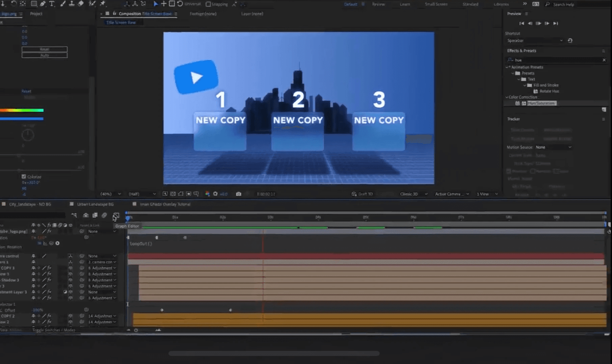The height and width of the screenshot is (364, 612).
Task: Toggle Draft 3D mode
Action: coord(362,194)
